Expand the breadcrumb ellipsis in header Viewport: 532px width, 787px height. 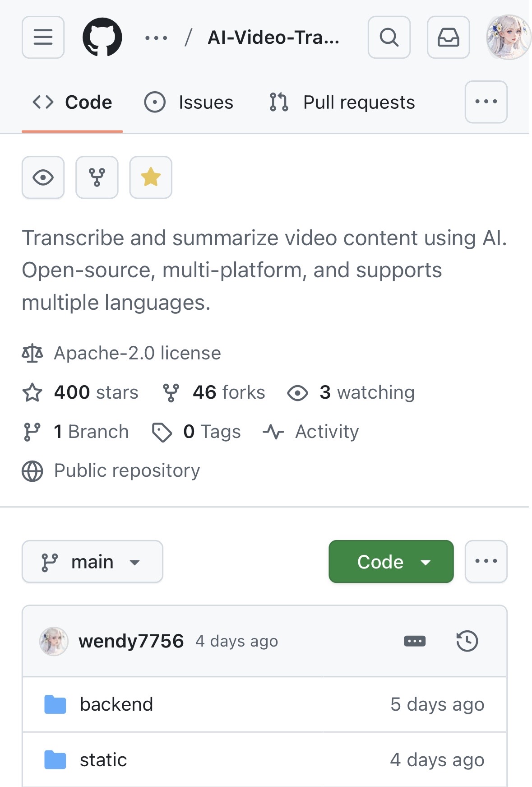(156, 38)
